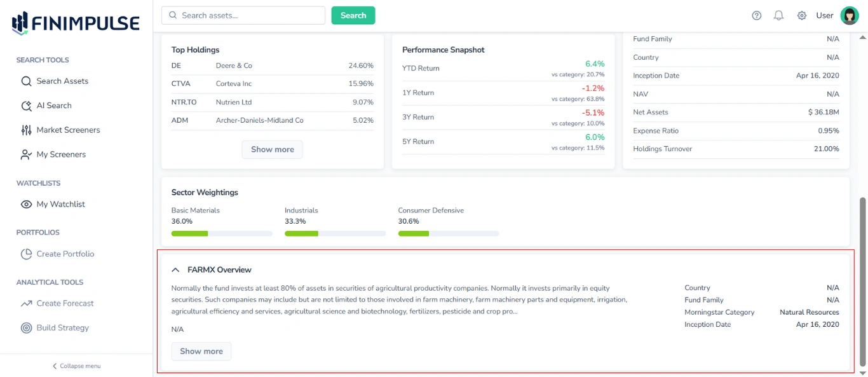Open My Screeners in the sidebar

pyautogui.click(x=62, y=154)
